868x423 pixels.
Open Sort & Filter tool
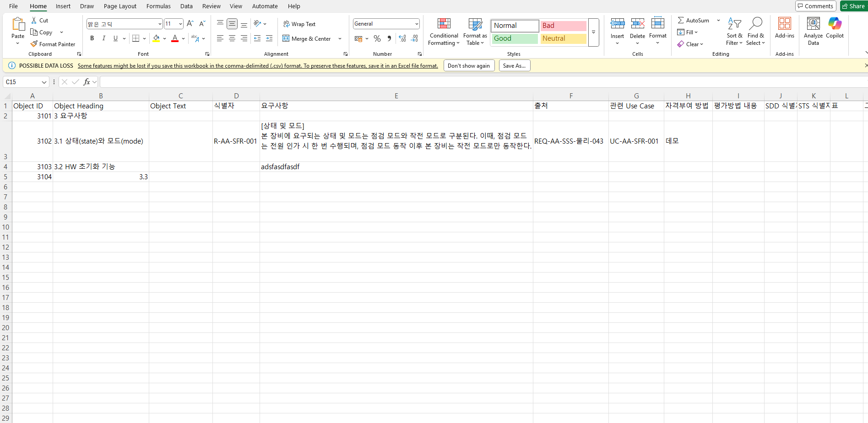pyautogui.click(x=734, y=32)
